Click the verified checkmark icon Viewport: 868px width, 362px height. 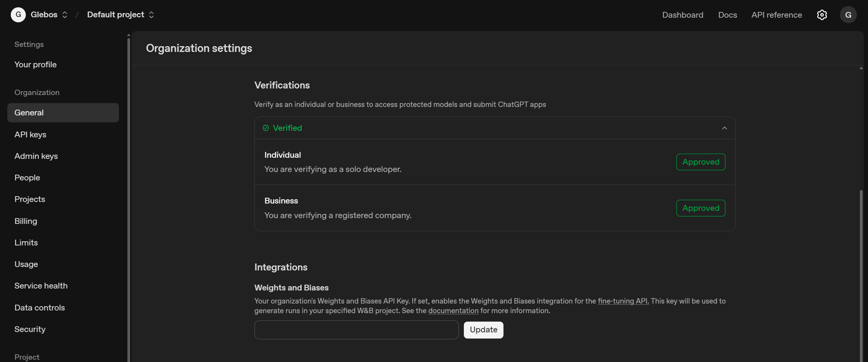tap(266, 128)
